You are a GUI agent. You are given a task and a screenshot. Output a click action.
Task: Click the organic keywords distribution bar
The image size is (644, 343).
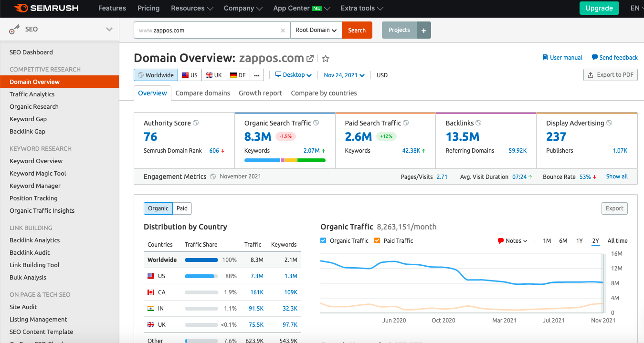pyautogui.click(x=285, y=160)
